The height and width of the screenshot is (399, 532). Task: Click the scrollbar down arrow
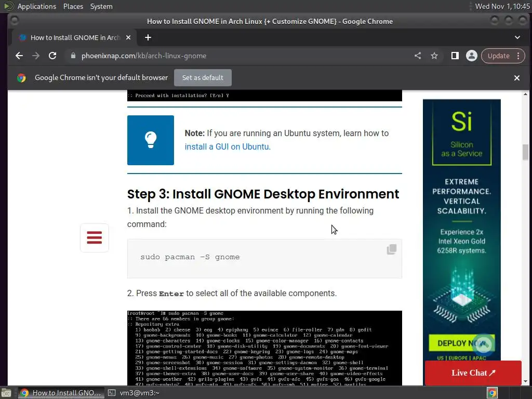(525, 381)
